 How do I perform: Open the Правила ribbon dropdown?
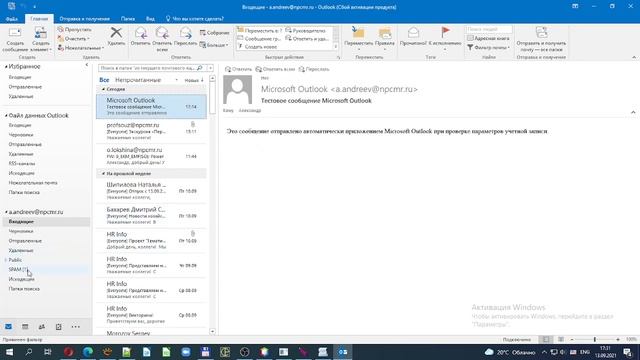pyautogui.click(x=384, y=38)
